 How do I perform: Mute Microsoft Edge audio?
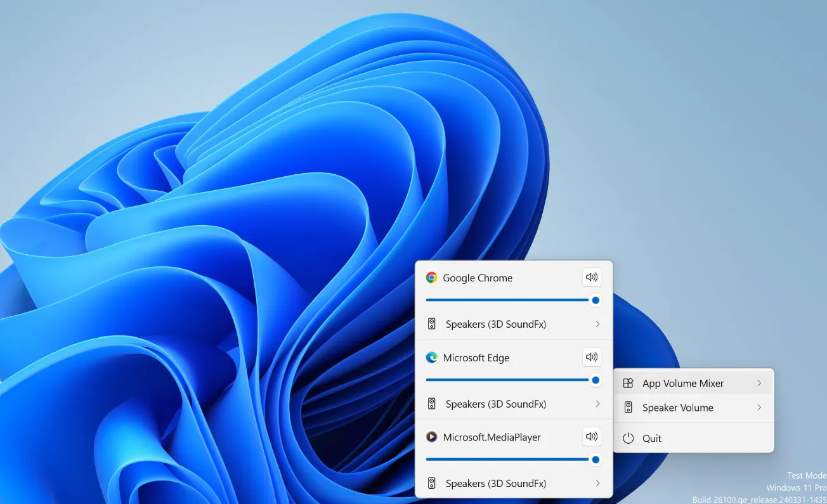click(592, 357)
